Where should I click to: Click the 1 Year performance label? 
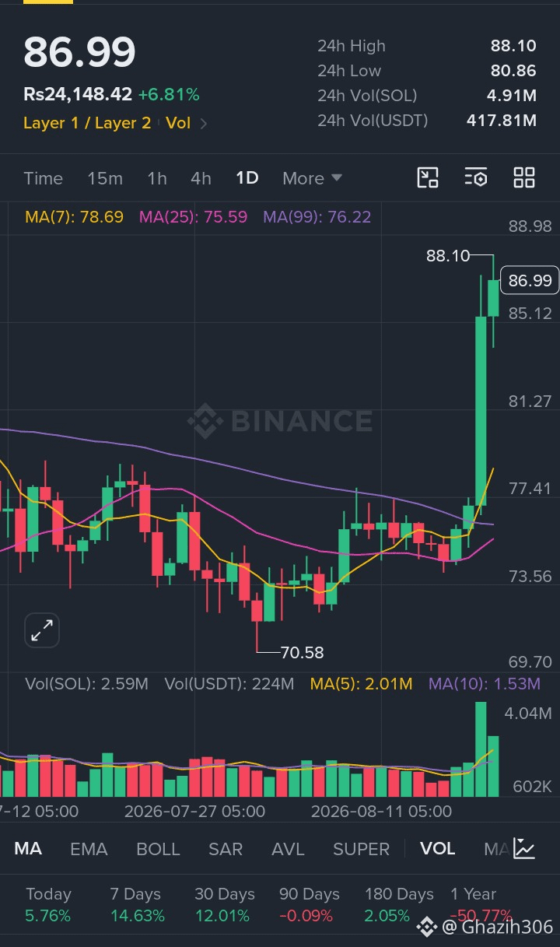tap(473, 894)
